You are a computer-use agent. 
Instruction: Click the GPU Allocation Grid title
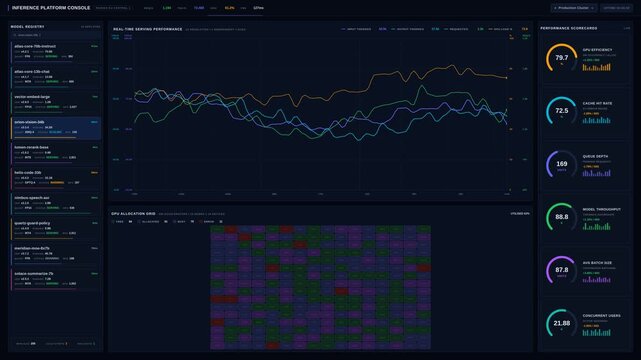(x=133, y=213)
